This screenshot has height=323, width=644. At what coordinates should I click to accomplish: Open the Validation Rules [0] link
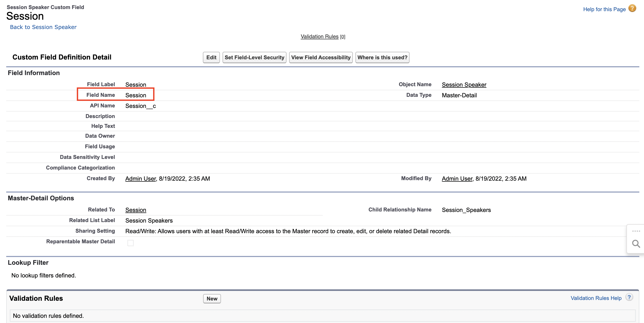[319, 36]
